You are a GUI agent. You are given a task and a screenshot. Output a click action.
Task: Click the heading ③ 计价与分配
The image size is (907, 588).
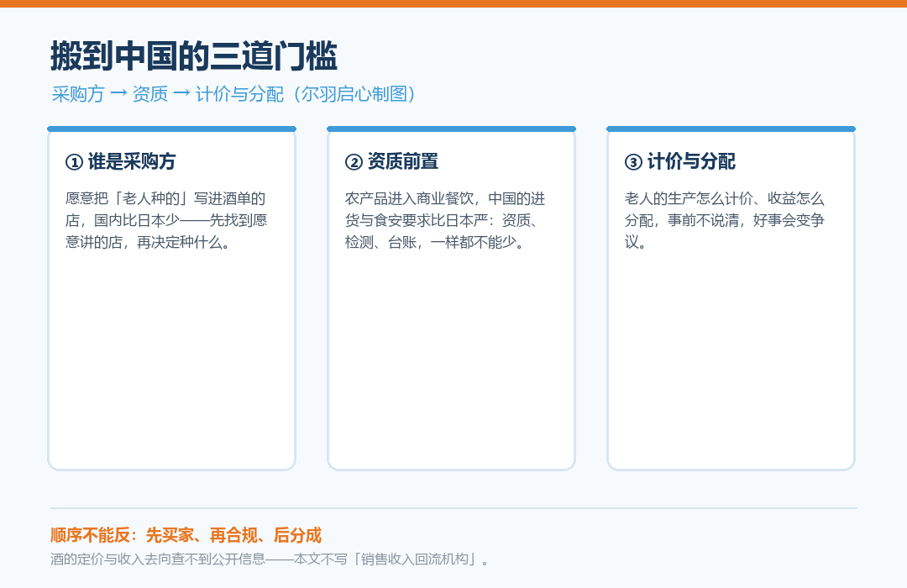[679, 161]
